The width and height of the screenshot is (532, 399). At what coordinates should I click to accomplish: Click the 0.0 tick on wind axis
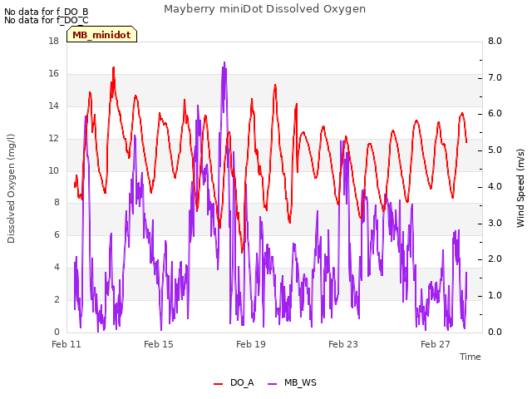pos(495,332)
